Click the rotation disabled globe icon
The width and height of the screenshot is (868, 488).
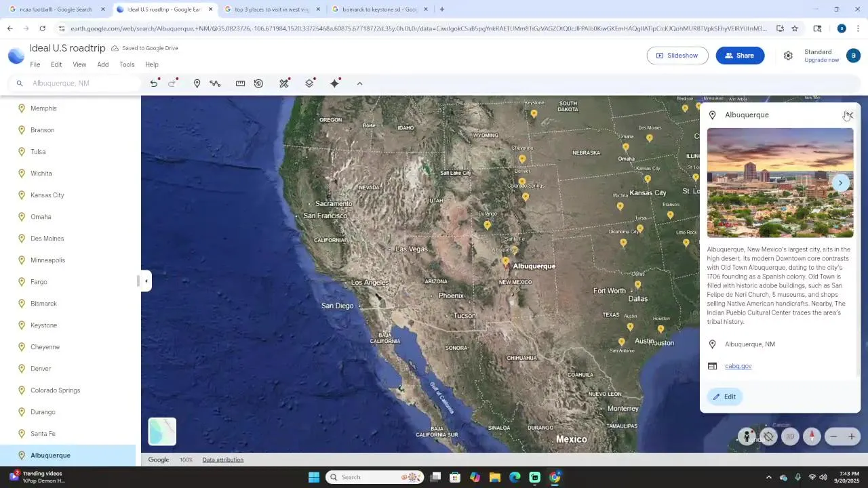pyautogui.click(x=768, y=436)
